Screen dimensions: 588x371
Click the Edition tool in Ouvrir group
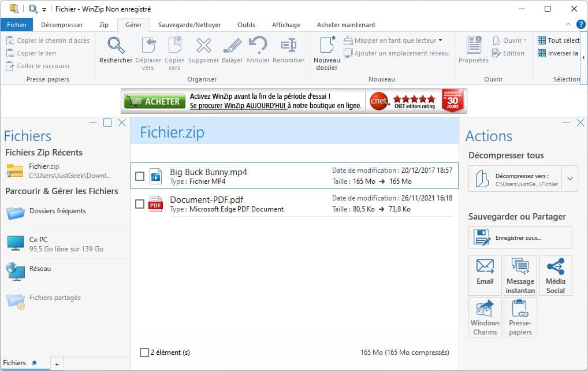coord(508,53)
